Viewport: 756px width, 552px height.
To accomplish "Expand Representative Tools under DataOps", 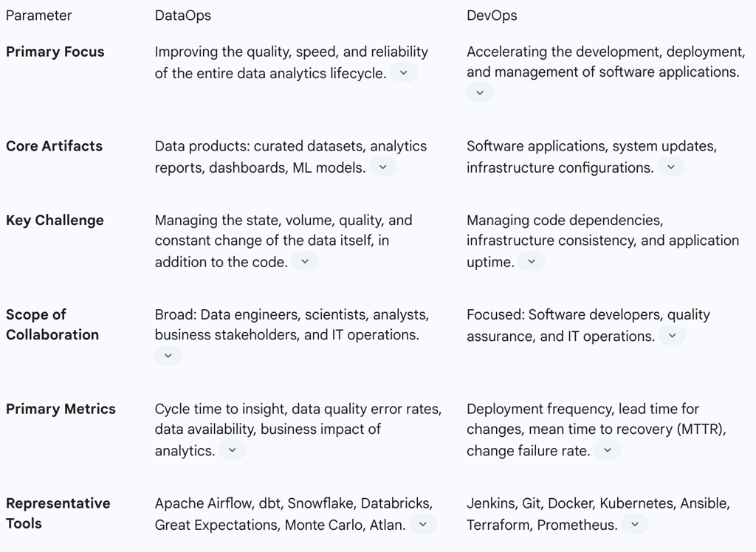I will pos(423,524).
